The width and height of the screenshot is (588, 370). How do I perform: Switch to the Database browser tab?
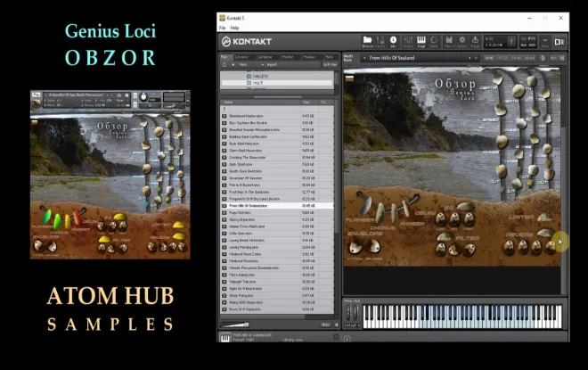pyautogui.click(x=265, y=57)
